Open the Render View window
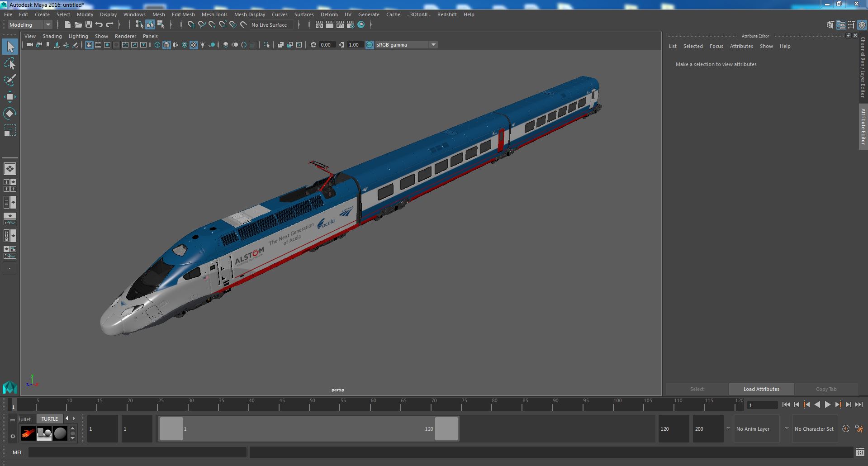This screenshot has height=466, width=868. click(319, 25)
